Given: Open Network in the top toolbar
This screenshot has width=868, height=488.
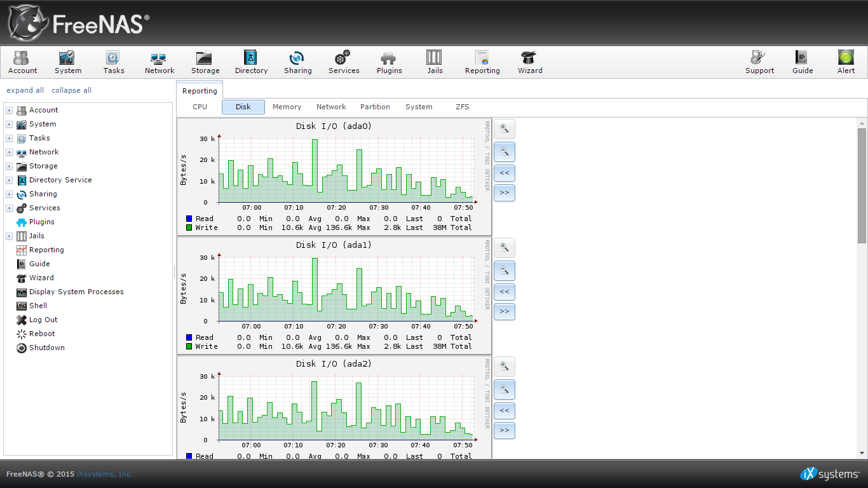Looking at the screenshot, I should (x=159, y=62).
